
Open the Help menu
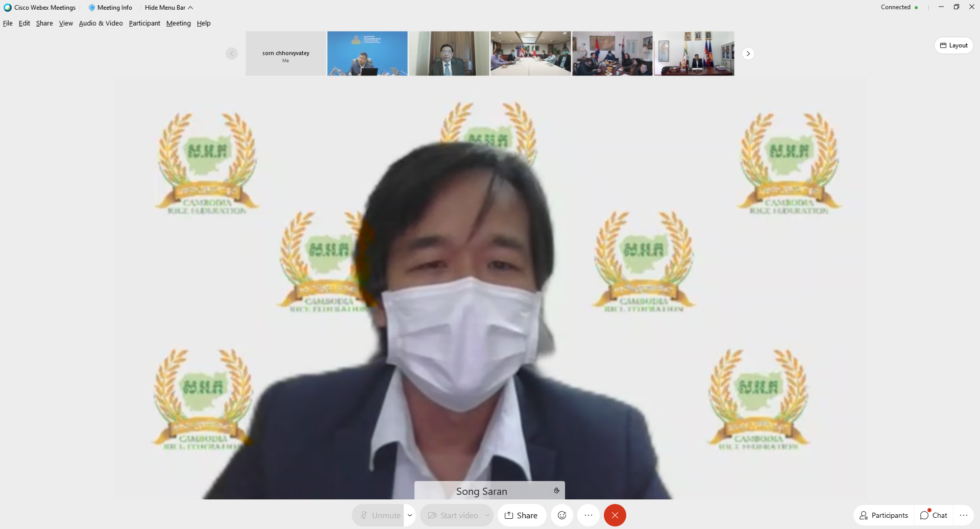coord(204,23)
